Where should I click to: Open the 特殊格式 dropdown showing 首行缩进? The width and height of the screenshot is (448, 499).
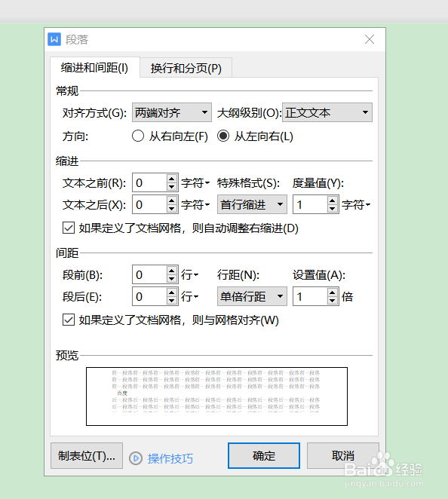pos(252,204)
